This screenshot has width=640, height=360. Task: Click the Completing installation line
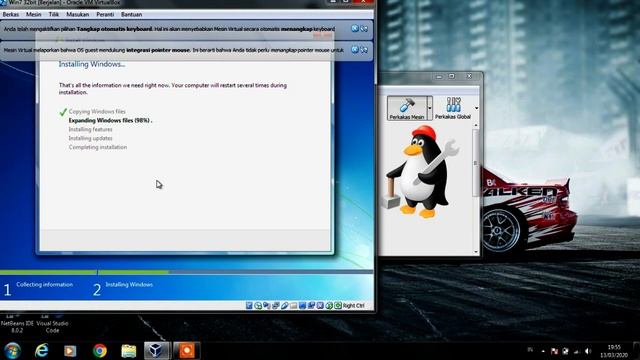point(98,147)
